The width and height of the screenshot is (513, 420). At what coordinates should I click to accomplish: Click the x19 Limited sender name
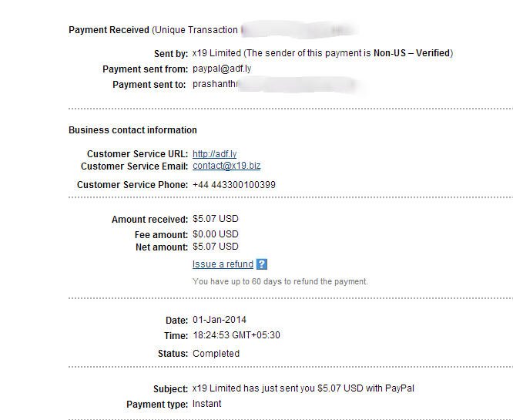pos(216,53)
